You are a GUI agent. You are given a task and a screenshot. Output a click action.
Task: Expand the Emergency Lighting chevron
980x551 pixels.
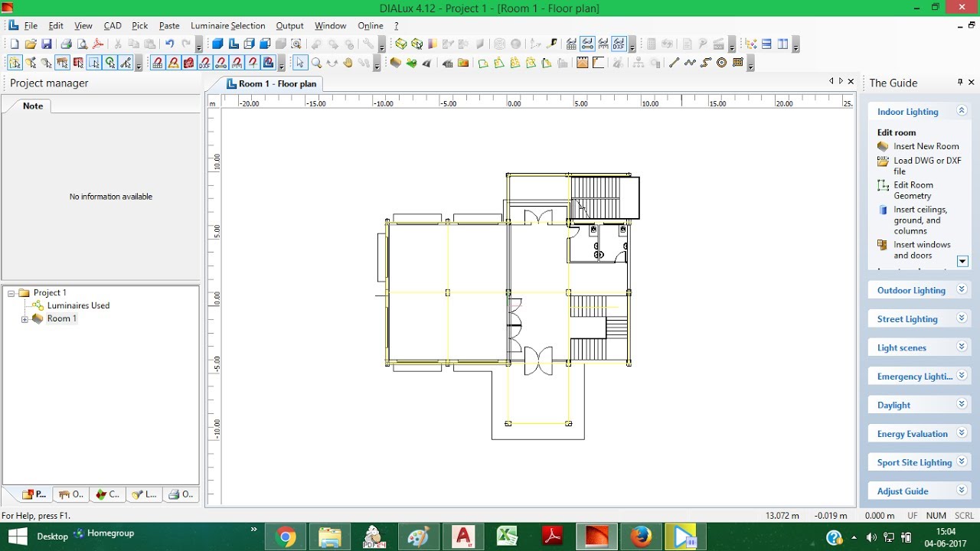pos(962,376)
